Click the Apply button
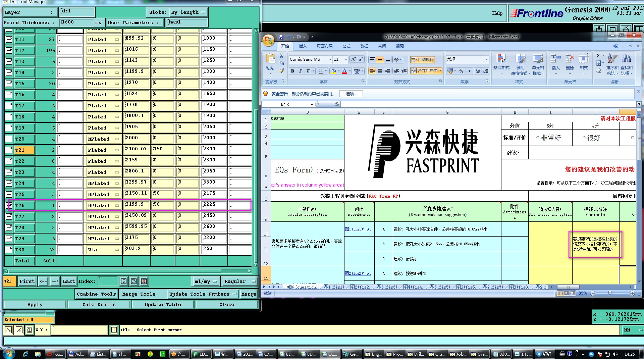 [35, 304]
